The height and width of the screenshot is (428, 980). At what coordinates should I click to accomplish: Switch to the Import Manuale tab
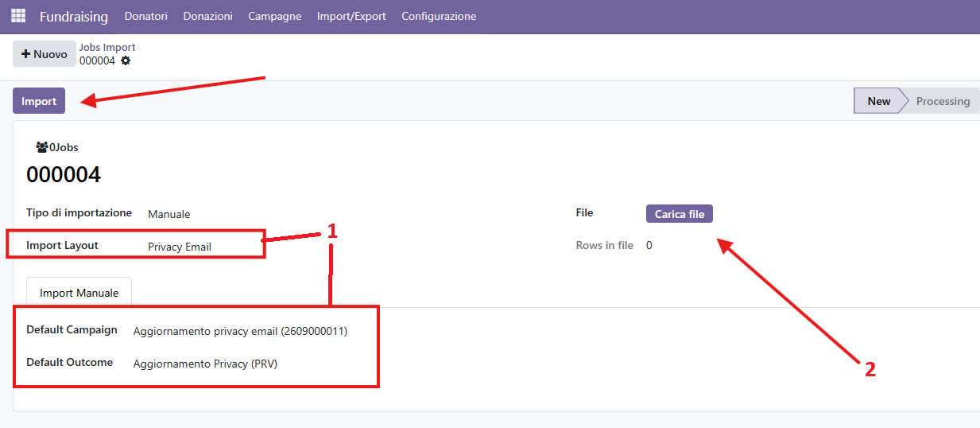(79, 293)
